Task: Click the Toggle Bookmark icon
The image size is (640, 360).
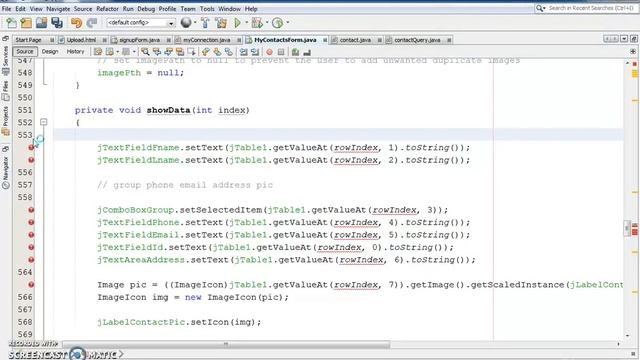Action: pos(229,52)
